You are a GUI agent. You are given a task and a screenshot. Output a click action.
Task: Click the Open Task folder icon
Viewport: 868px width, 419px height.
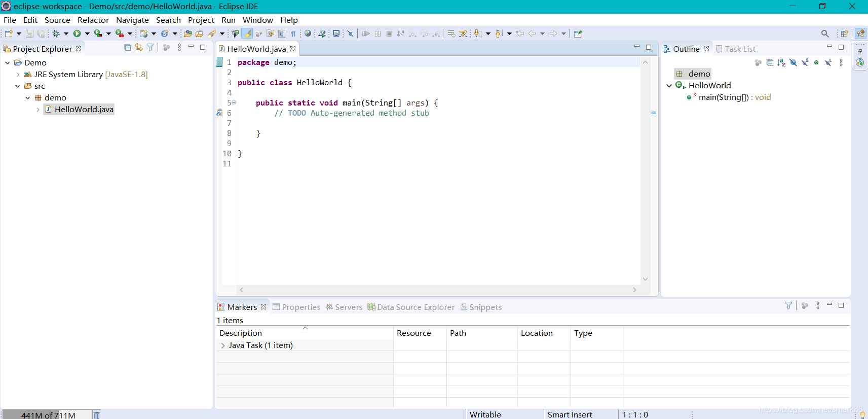(199, 33)
